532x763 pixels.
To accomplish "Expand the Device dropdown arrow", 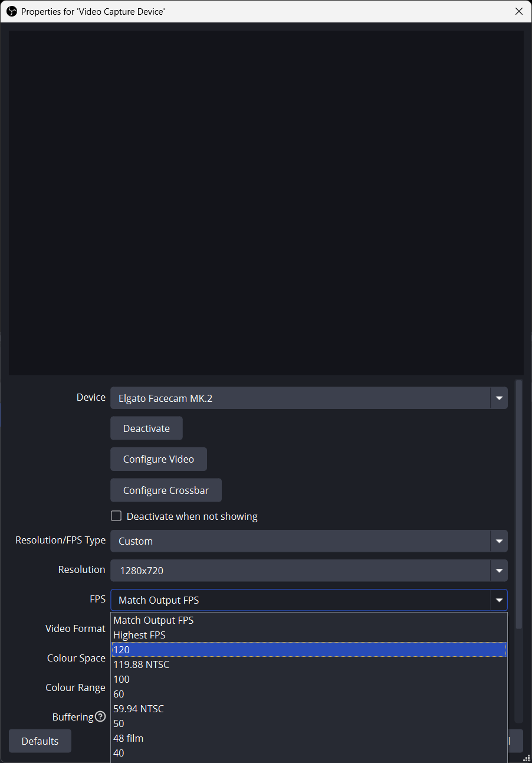I will click(499, 398).
